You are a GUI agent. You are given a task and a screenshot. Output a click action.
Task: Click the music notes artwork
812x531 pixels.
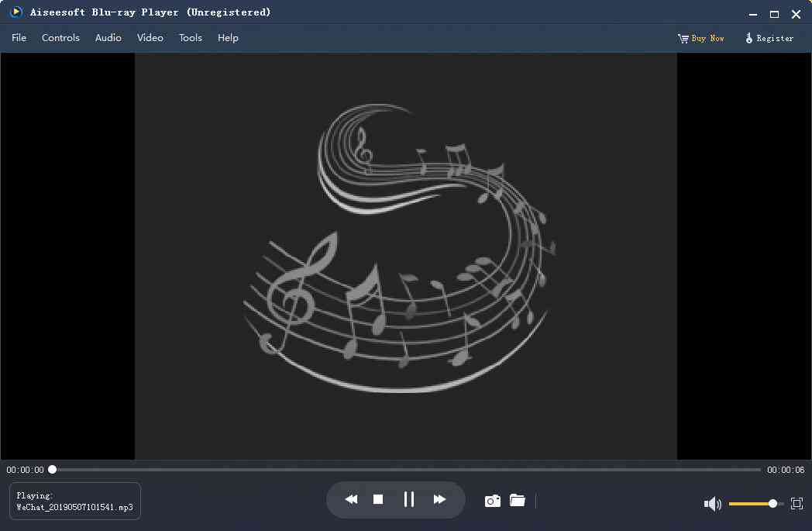pos(399,247)
